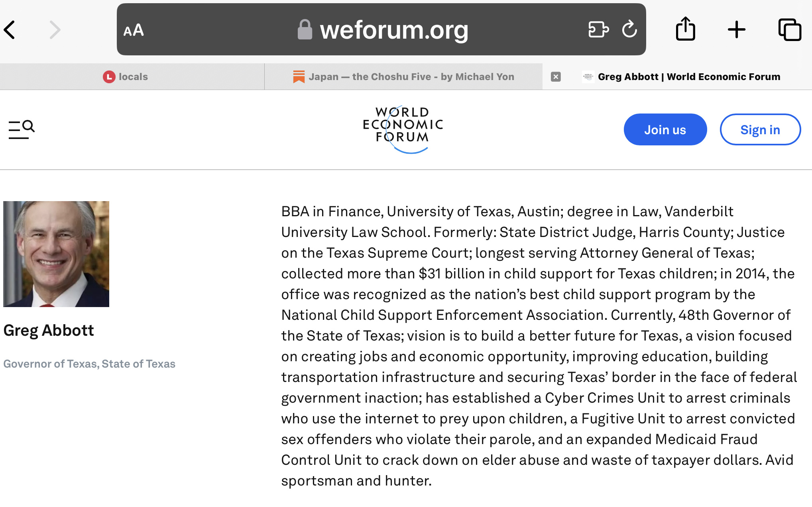This screenshot has height=507, width=812.
Task: Close the Greg Abbott tab
Action: pos(556,76)
